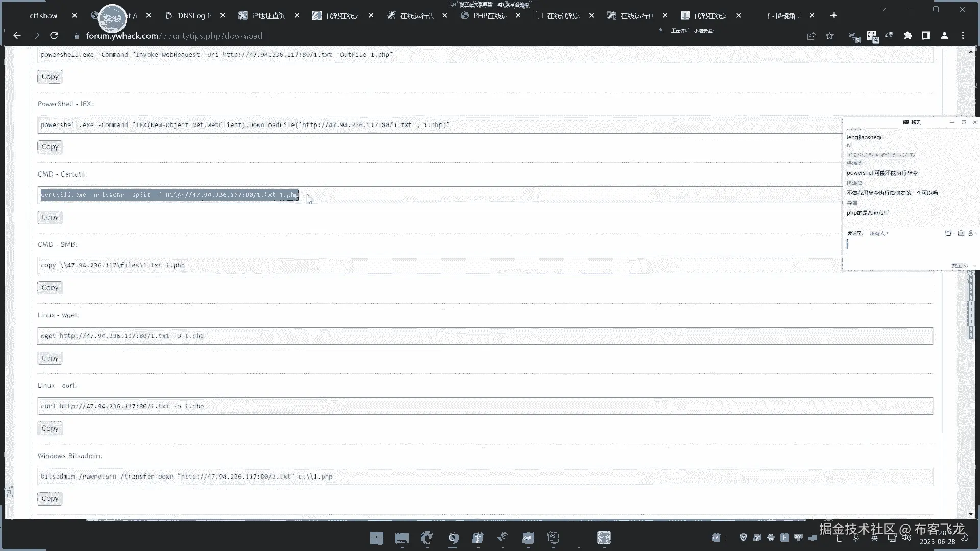Open the browser profile avatar icon
Viewport: 980px width, 551px height.
pyautogui.click(x=944, y=36)
